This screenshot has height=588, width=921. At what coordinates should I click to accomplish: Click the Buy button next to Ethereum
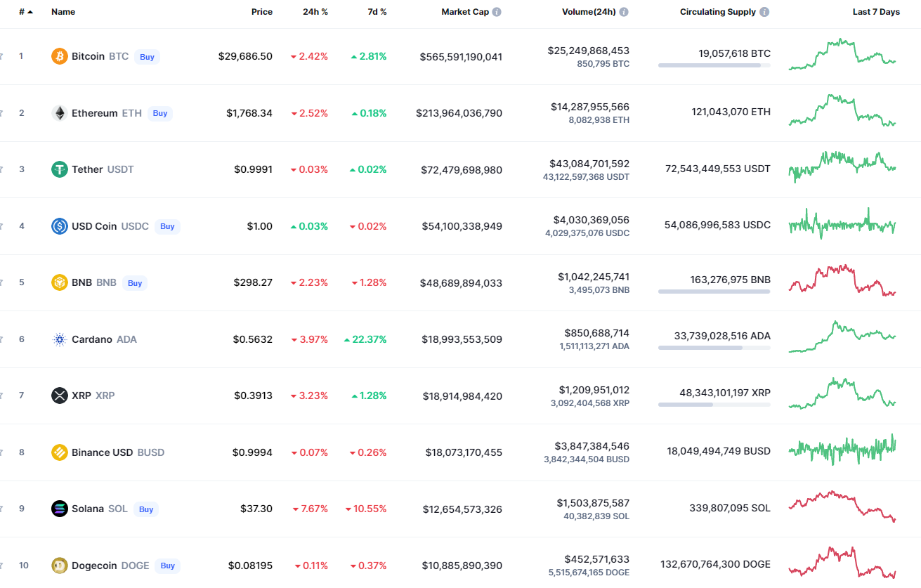click(x=160, y=113)
